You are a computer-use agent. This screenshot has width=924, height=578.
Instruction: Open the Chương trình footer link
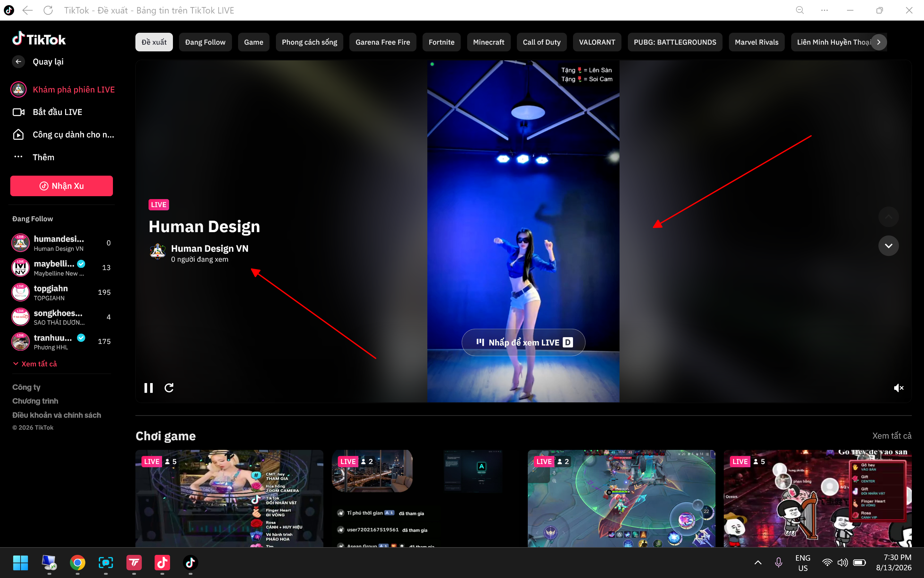coord(35,401)
